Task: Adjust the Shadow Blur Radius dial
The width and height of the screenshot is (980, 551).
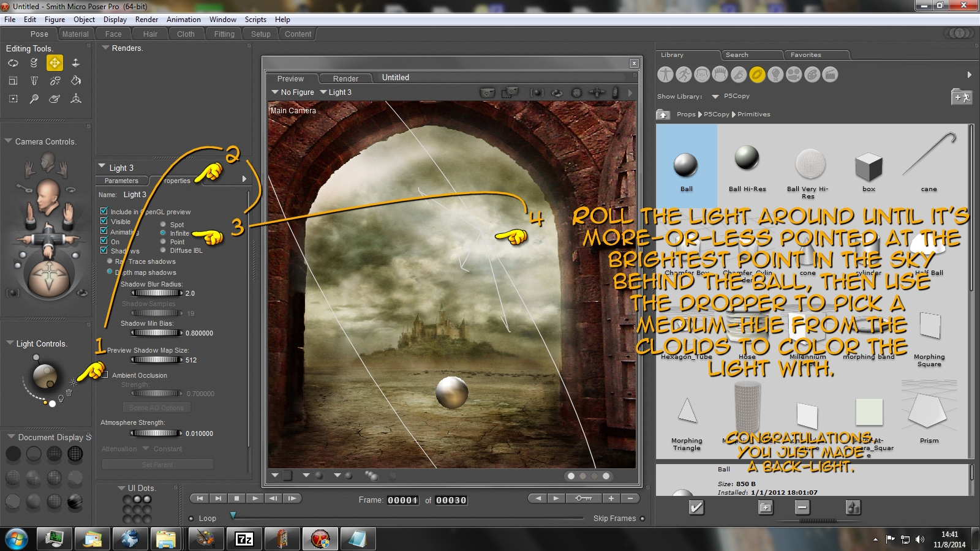Action: point(156,293)
